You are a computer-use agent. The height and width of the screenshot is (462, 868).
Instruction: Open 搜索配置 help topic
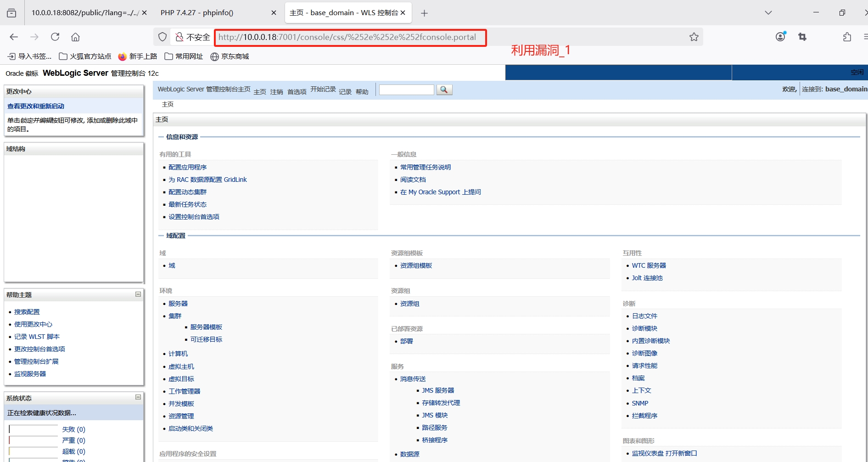click(x=27, y=312)
